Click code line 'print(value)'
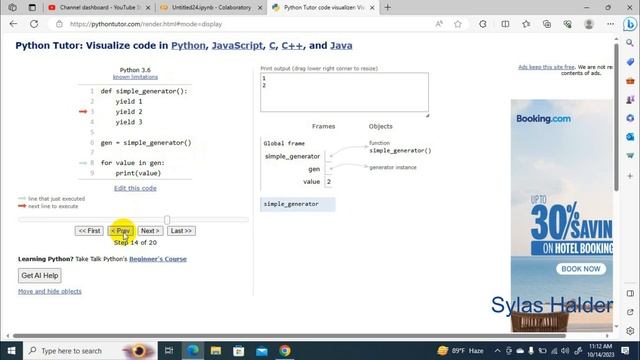The image size is (640, 360). click(138, 173)
